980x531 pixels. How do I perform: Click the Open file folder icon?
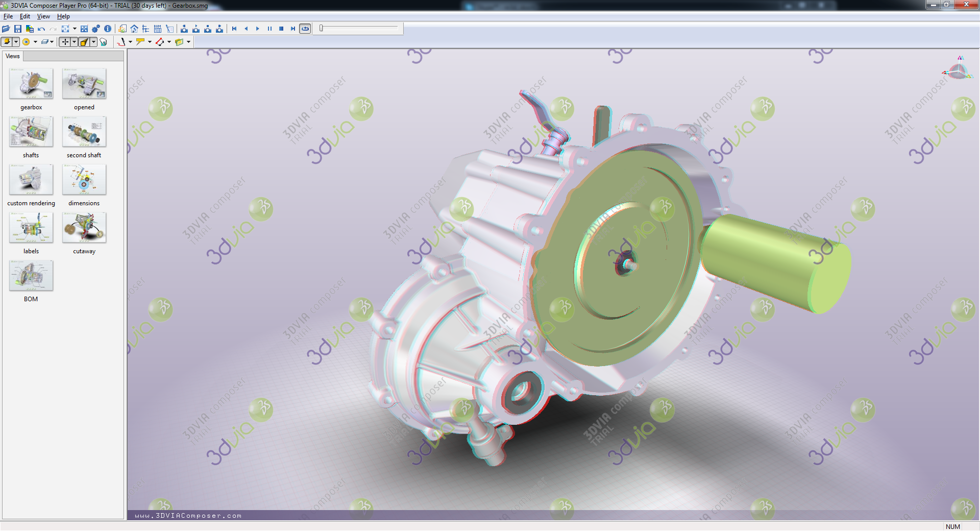tap(6, 29)
